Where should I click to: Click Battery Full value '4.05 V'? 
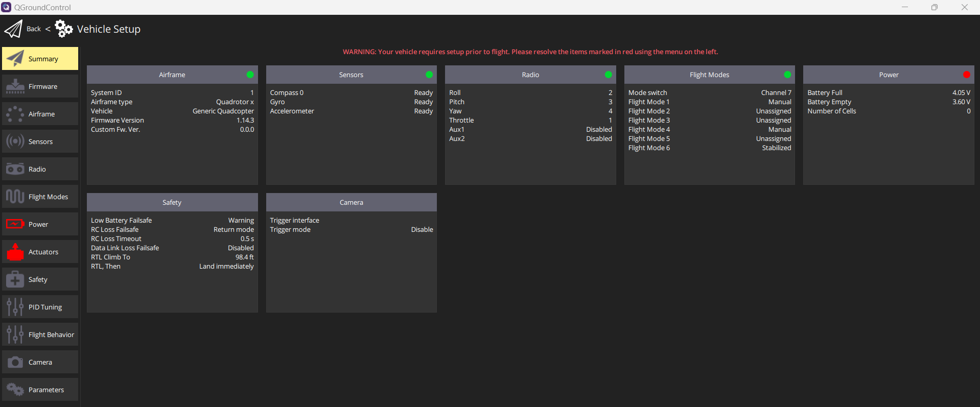coord(961,92)
